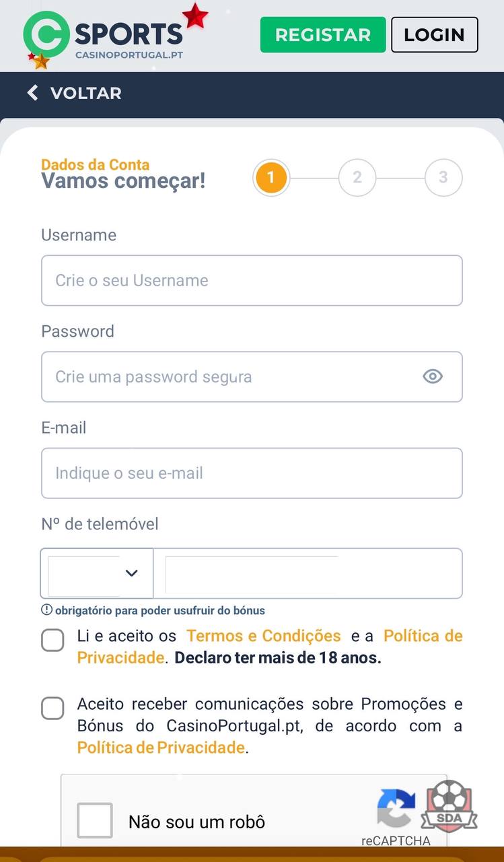The image size is (504, 862).
Task: Tick the "Não sou um robô" checkbox
Action: (x=95, y=820)
